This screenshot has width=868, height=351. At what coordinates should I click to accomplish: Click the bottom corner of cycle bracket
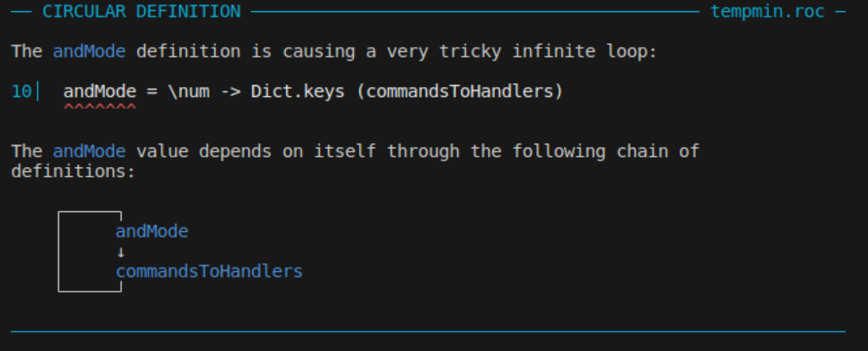(120, 290)
